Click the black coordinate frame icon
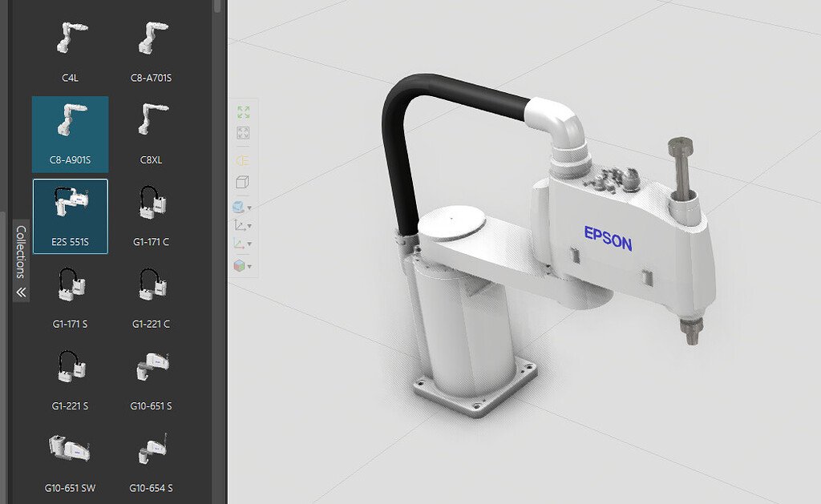Screen dimensions: 821x504 coord(239,226)
